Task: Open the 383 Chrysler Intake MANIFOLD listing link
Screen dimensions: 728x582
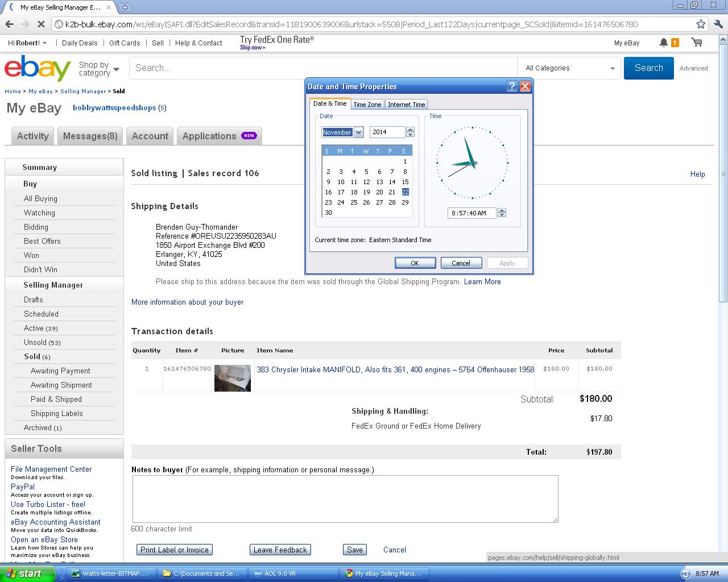Action: (x=395, y=369)
